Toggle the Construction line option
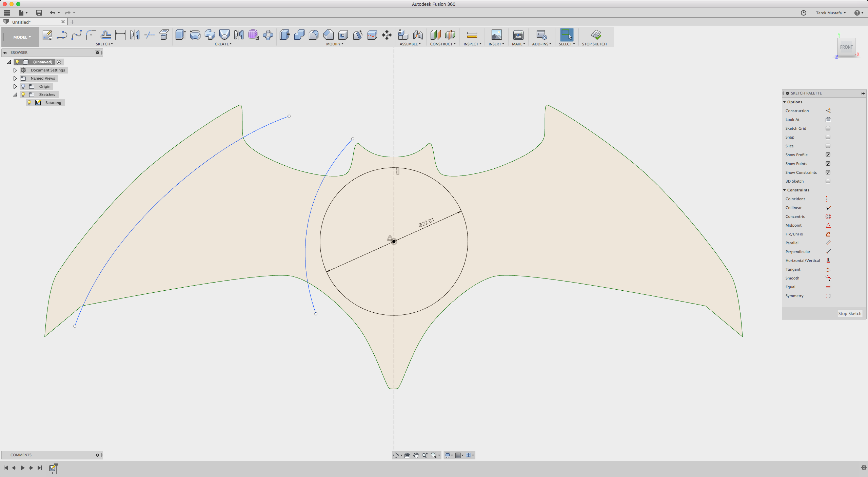868x477 pixels. 828,111
